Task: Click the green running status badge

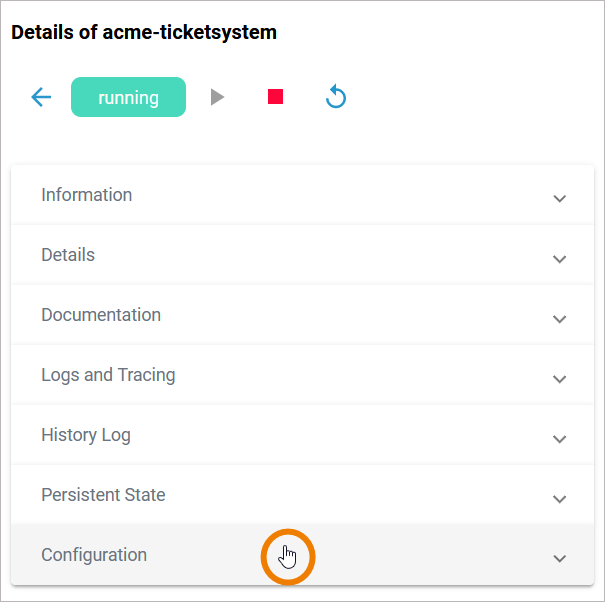Action: click(x=128, y=97)
